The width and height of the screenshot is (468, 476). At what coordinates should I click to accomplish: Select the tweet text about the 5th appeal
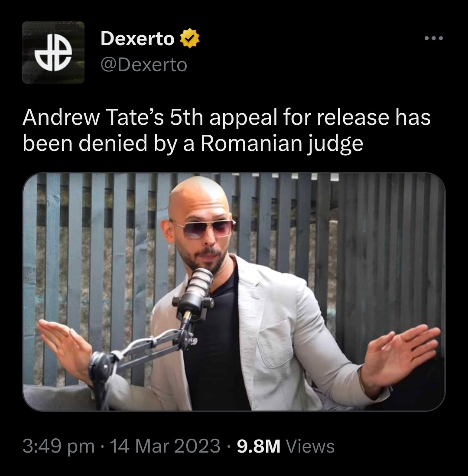click(x=226, y=130)
